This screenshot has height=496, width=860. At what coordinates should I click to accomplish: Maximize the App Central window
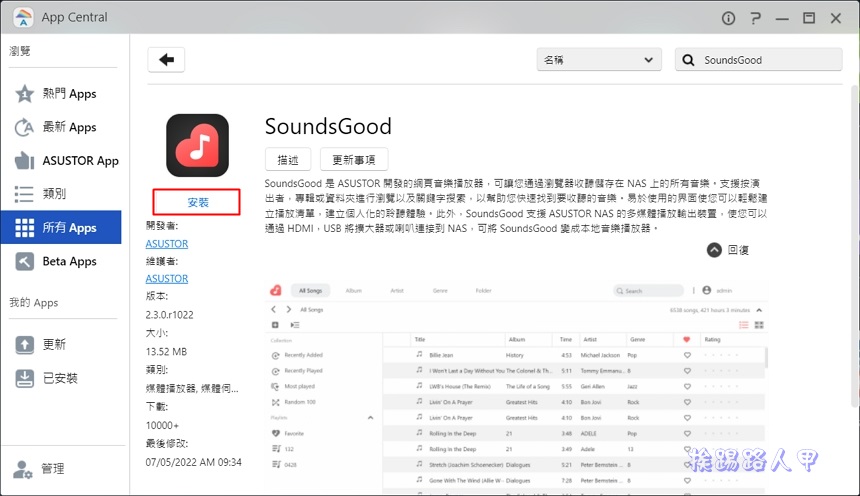[x=809, y=18]
